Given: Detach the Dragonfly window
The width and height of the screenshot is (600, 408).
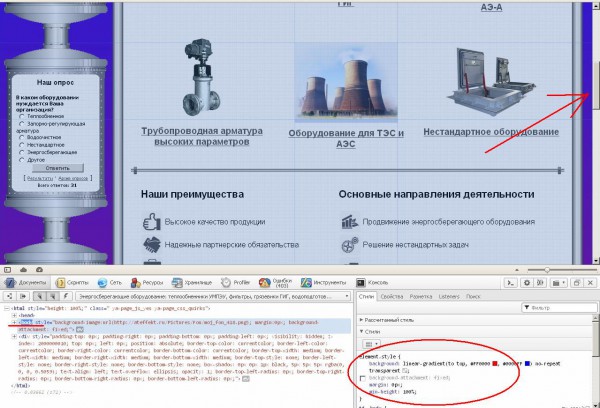Looking at the screenshot, I should (576, 283).
